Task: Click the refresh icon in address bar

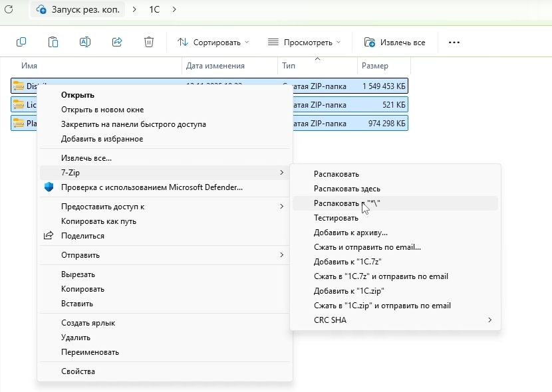Action: point(9,9)
